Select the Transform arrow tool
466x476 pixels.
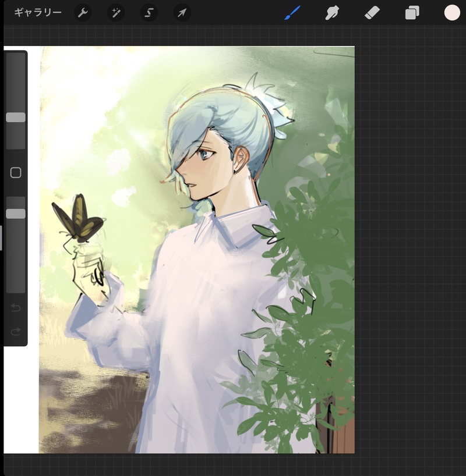coord(182,13)
